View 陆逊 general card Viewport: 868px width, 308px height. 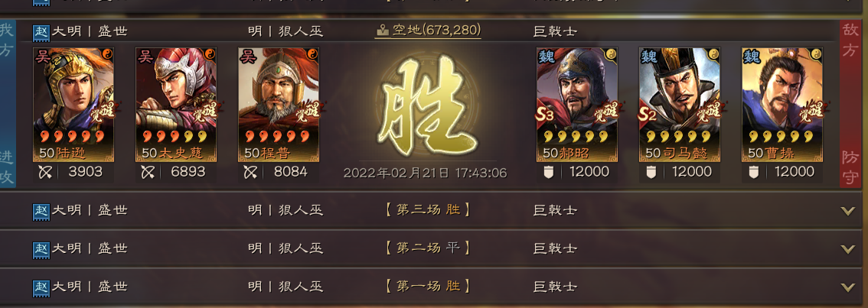[73, 105]
